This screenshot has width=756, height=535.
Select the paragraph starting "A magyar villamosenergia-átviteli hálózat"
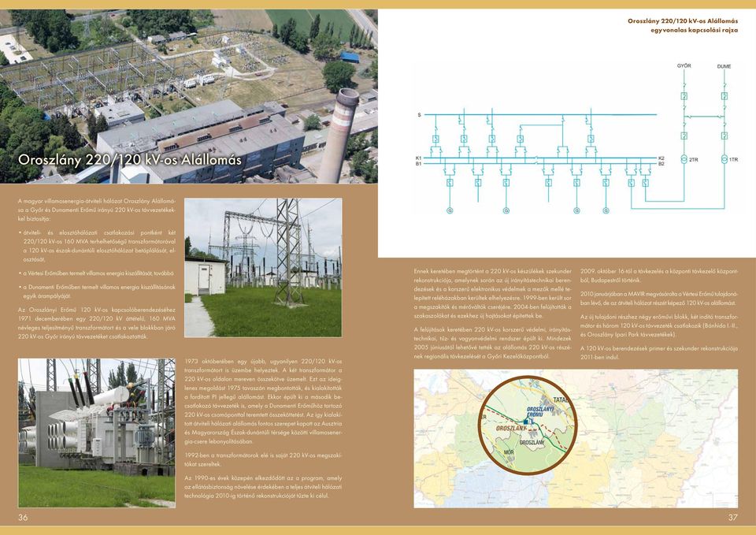[97, 210]
